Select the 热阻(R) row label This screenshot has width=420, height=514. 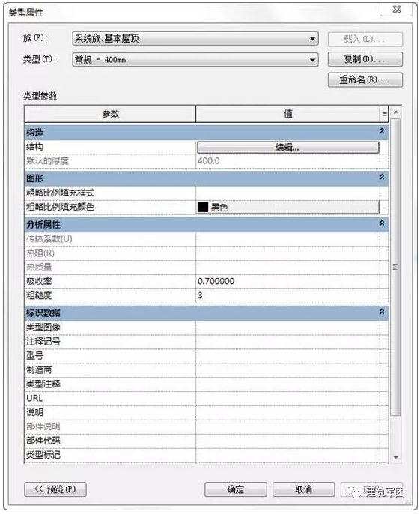pos(40,253)
